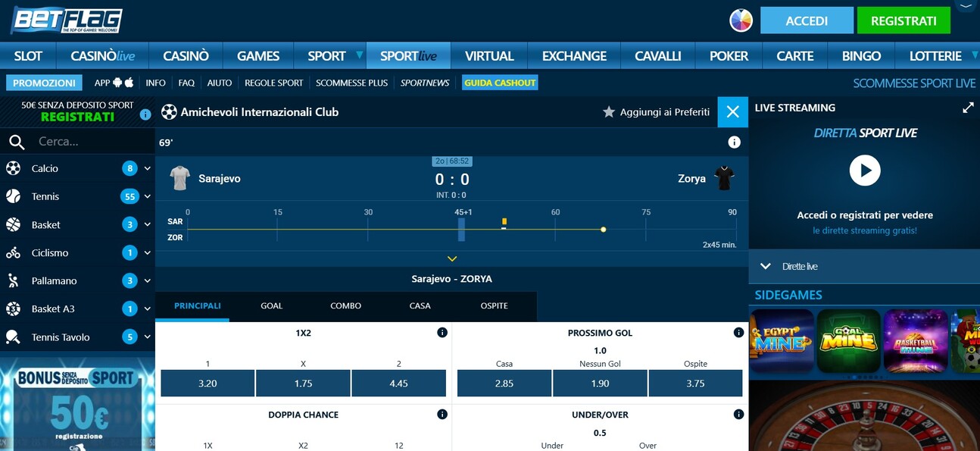Click the yellow card timeline marker

504,221
